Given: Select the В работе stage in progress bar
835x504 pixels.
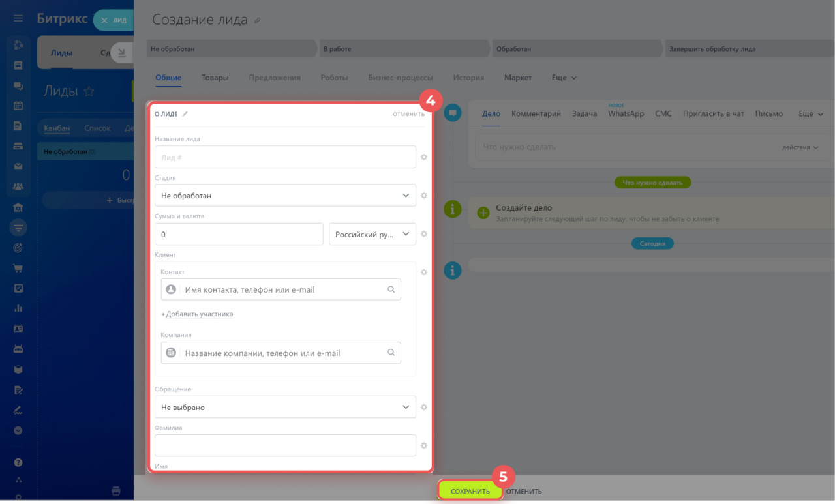Looking at the screenshot, I should click(404, 49).
